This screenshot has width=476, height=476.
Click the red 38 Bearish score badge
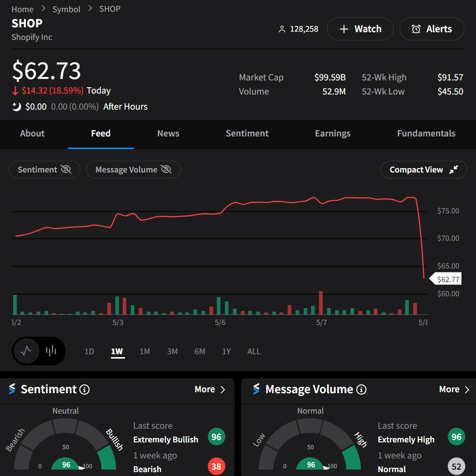216,466
